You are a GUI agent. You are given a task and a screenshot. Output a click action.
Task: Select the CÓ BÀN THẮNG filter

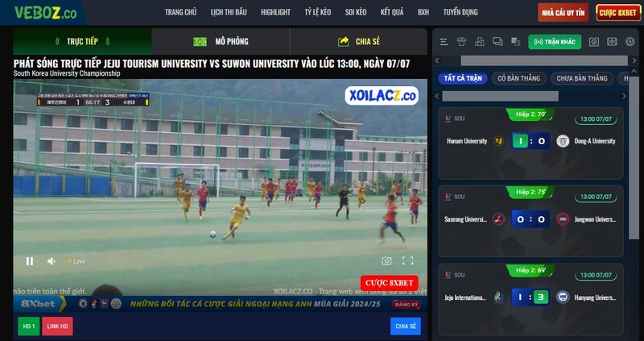pos(518,78)
